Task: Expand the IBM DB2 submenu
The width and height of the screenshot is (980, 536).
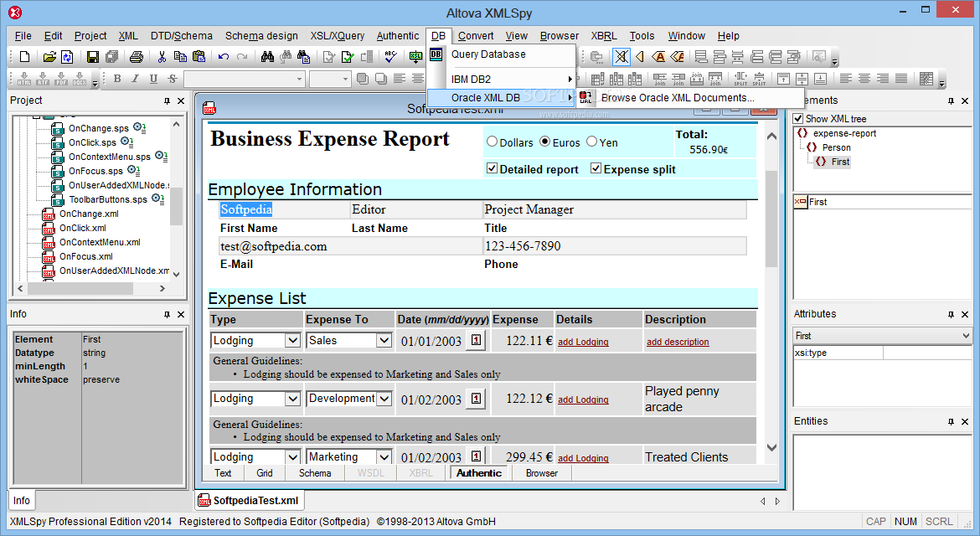Action: 501,80
